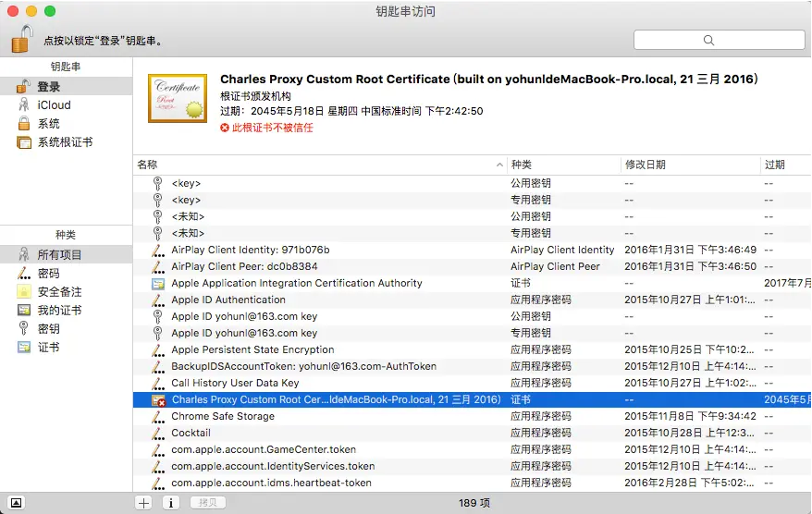812x514 pixels.
Task: Select the 系统根证书 keychain
Action: click(x=67, y=142)
